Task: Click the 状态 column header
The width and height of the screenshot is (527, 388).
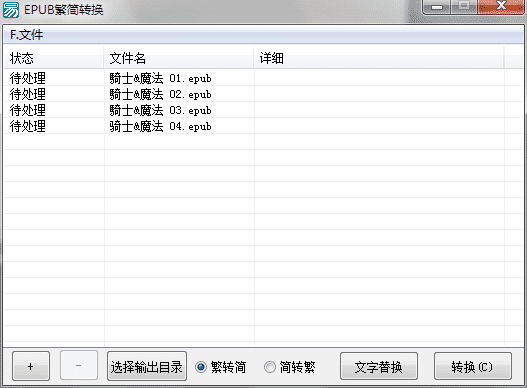Action: pos(54,58)
